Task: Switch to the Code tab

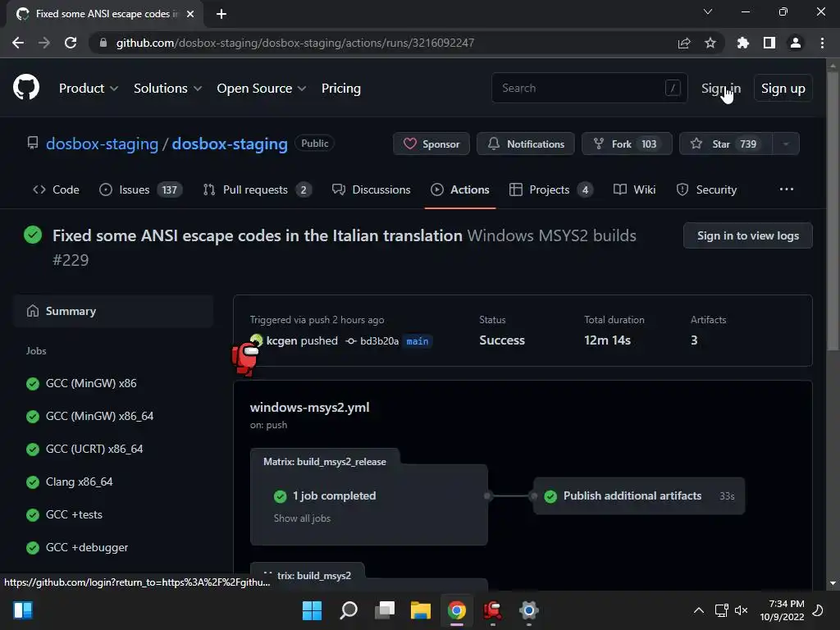Action: click(57, 189)
